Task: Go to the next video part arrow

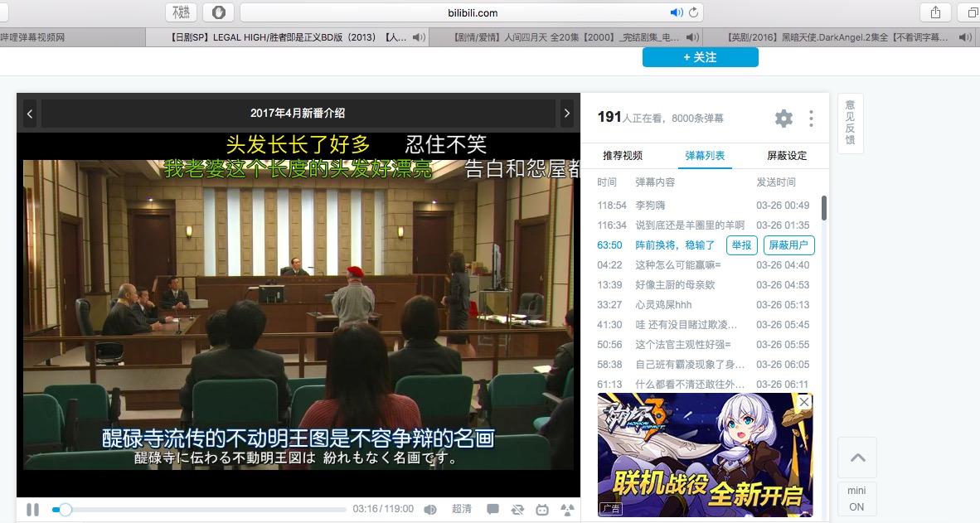Action: 567,113
